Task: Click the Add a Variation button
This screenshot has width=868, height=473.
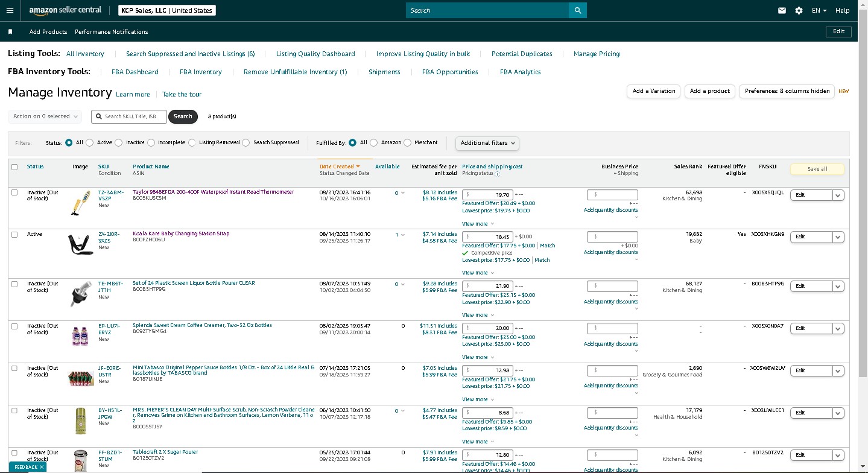Action: (654, 91)
